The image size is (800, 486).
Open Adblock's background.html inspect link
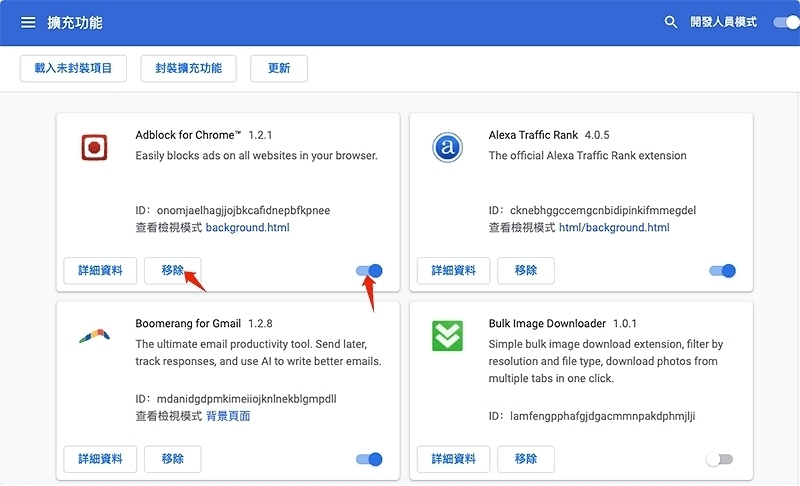tap(247, 227)
